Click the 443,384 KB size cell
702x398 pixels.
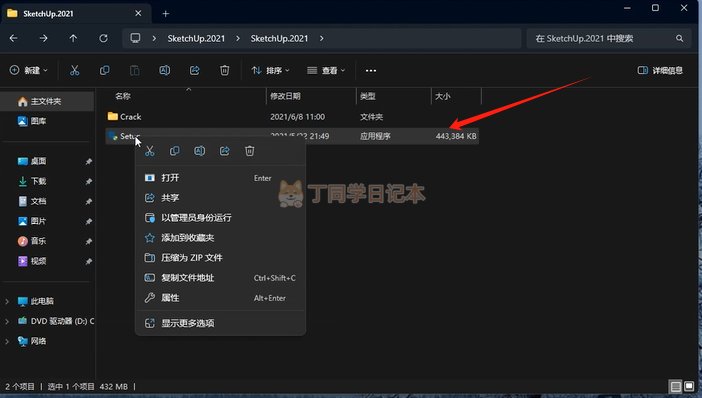point(456,136)
